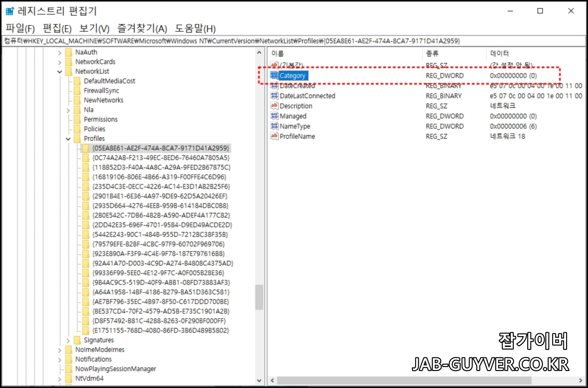Click the {05EA8E61-AE2F-474A-8CA7-9171D41A2959} folder icon
This screenshot has height=388, width=588.
[x=86, y=148]
